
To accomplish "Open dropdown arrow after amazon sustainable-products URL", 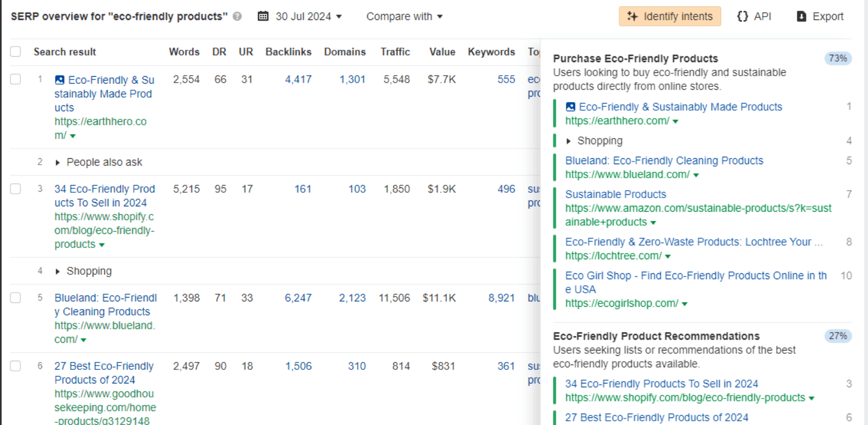I will 653,222.
